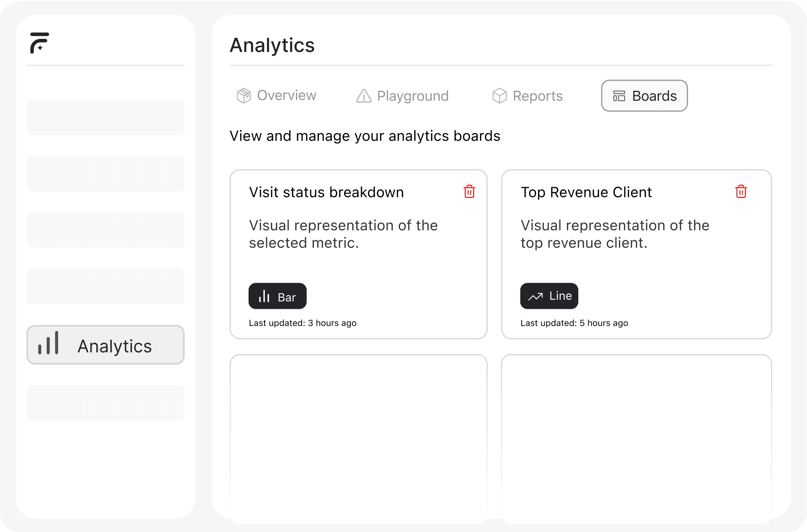This screenshot has height=532, width=807.
Task: Click the Analytics bar chart sidebar icon
Action: click(48, 343)
